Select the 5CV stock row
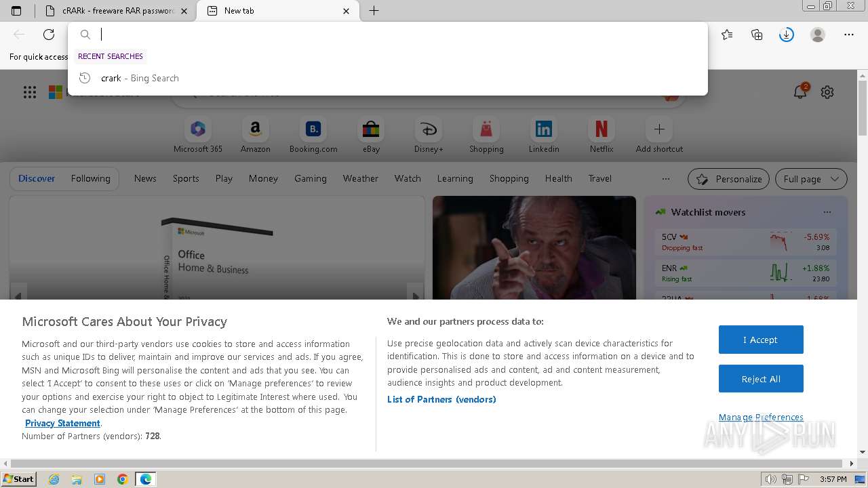Image resolution: width=868 pixels, height=488 pixels. 746,242
